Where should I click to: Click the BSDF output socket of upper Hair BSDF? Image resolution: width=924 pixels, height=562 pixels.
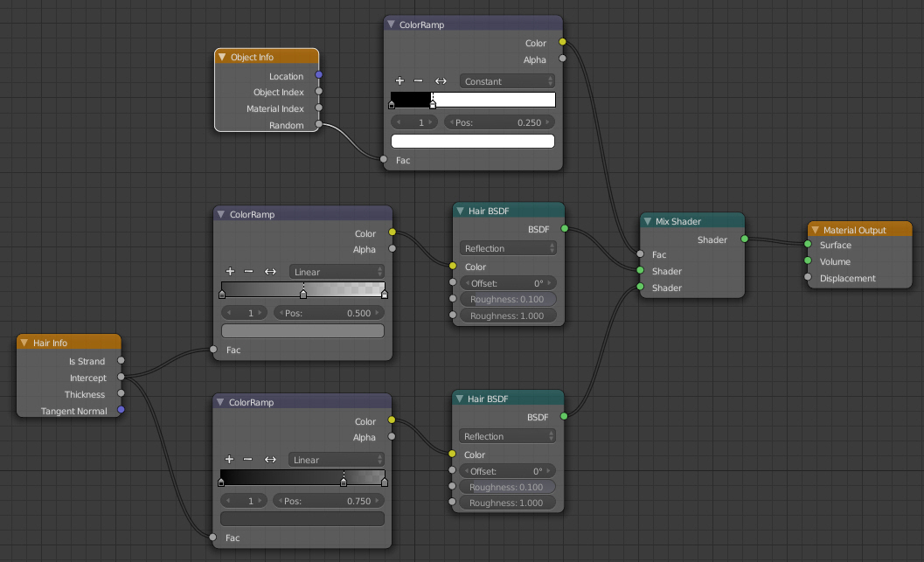point(565,229)
